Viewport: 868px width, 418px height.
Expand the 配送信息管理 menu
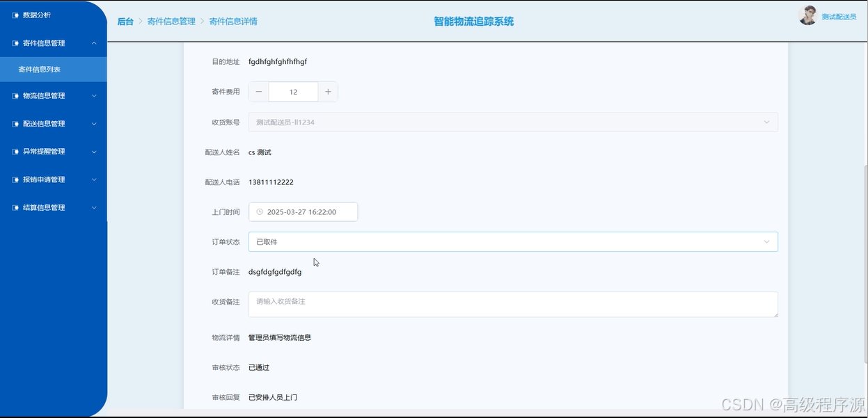(53, 124)
